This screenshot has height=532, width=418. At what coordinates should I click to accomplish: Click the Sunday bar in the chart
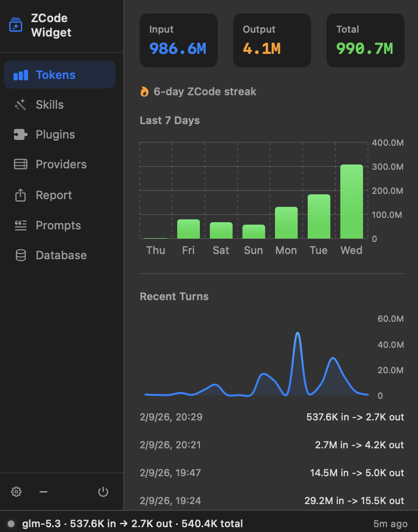point(254,231)
